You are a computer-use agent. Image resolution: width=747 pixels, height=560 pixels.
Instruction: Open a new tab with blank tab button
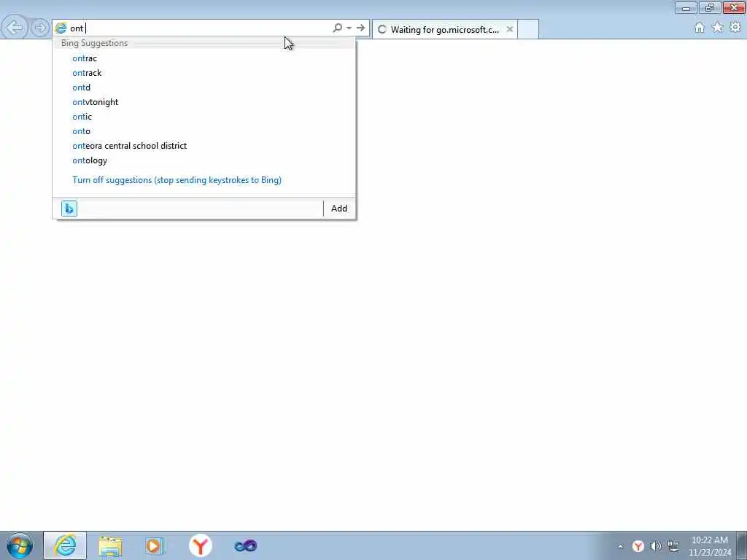pos(528,29)
